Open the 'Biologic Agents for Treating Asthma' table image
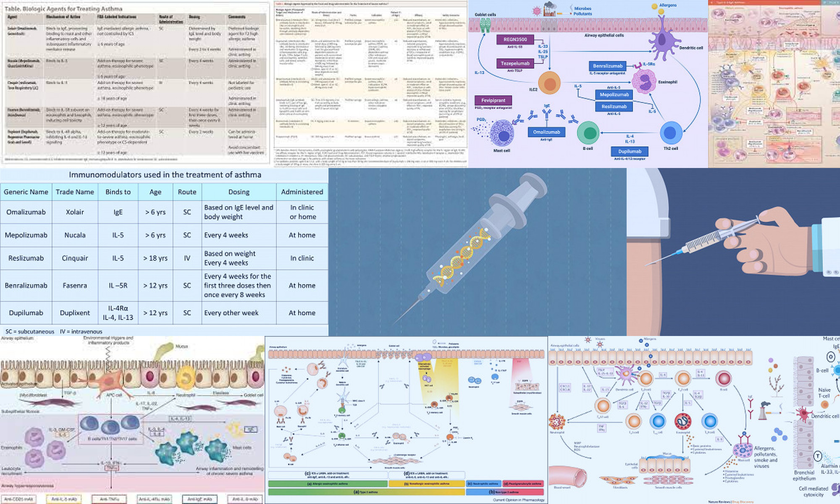Viewport: 840px width, 504px height. click(x=135, y=82)
